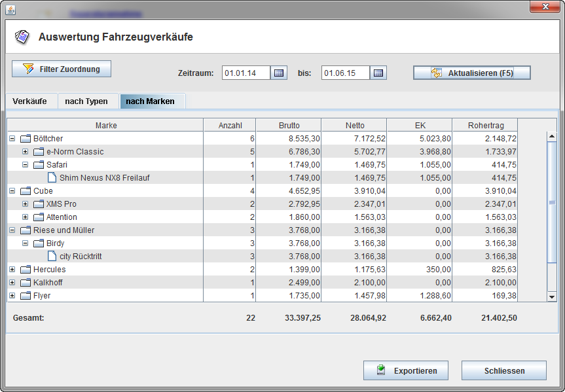Click the scrollbar down arrow
The width and height of the screenshot is (565, 392).
pyautogui.click(x=551, y=296)
